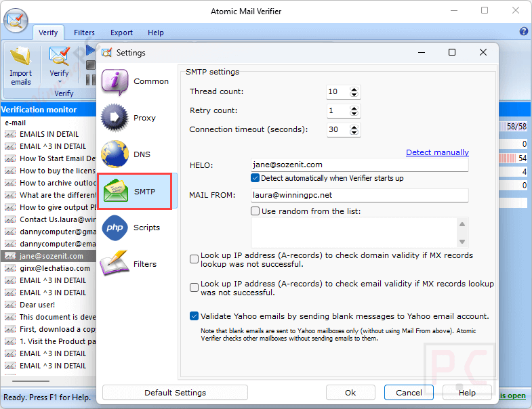The width and height of the screenshot is (532, 409).
Task: Select the 1. Visit the Product pa row
Action: (x=49, y=341)
